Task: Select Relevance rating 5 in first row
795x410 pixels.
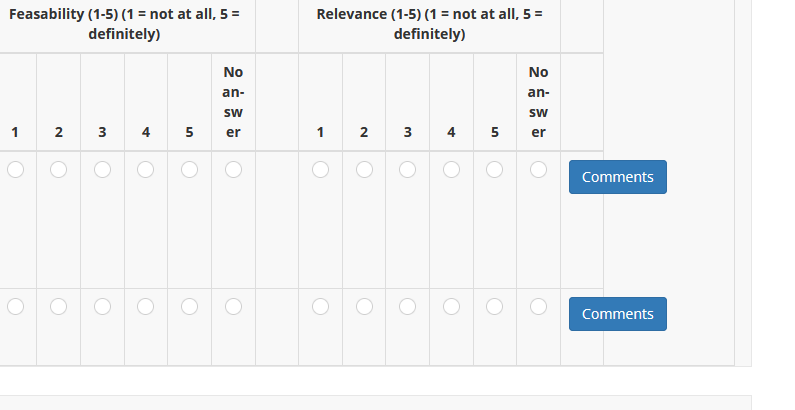Action: click(x=494, y=170)
